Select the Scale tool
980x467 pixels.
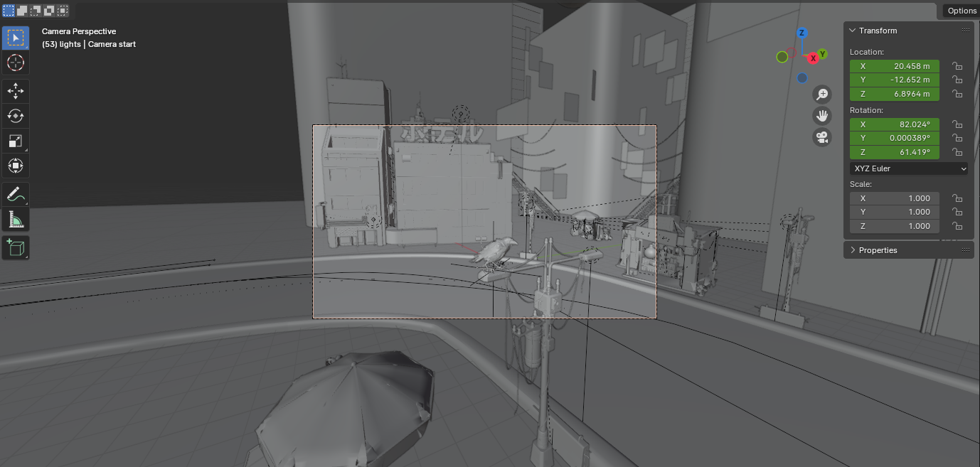(16, 141)
